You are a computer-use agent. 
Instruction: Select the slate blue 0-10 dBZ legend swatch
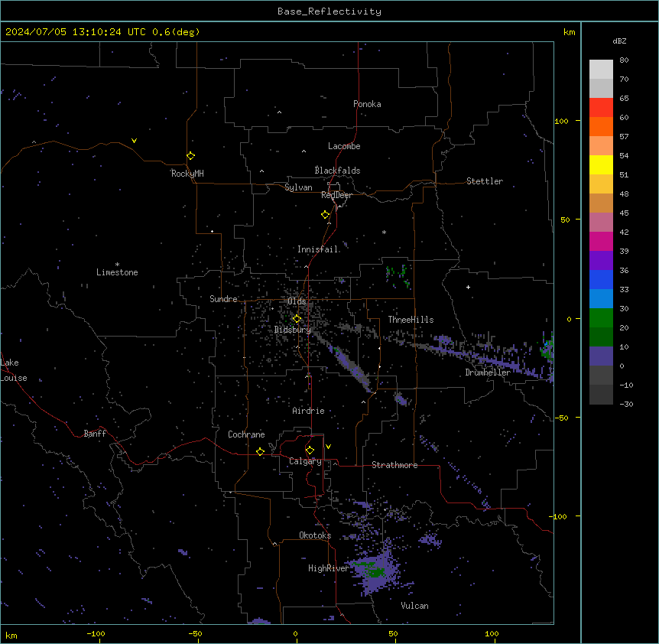pyautogui.click(x=601, y=356)
